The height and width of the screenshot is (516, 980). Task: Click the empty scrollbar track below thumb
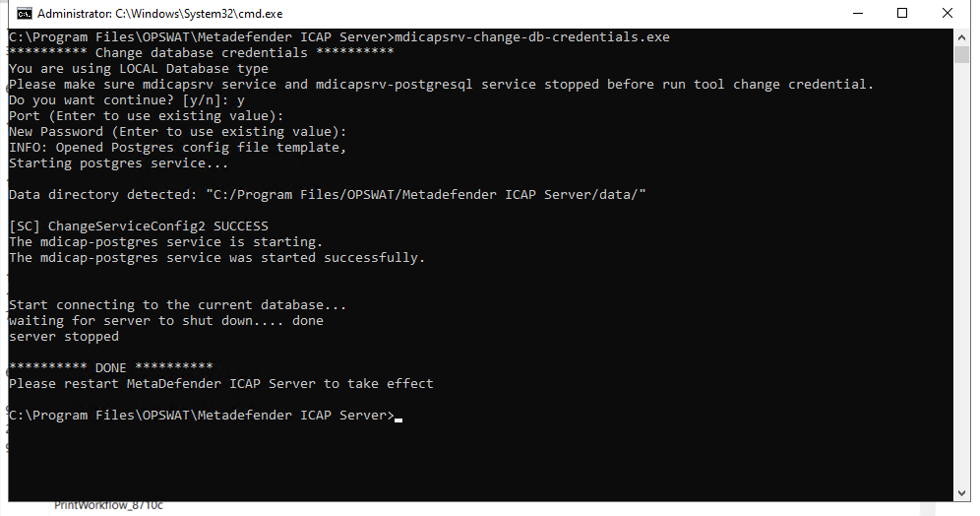(961, 275)
